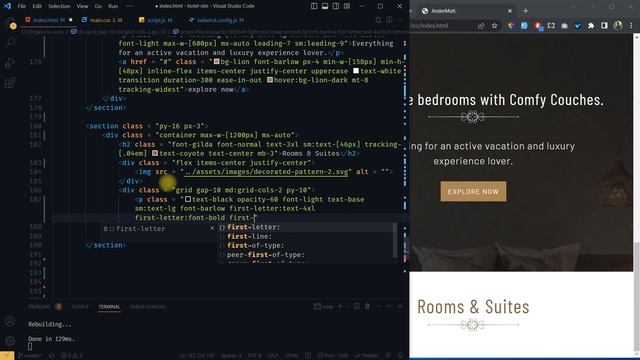Screen dimensions: 640x360
Task: Open the browser three-dot menu
Action: (x=631, y=26)
